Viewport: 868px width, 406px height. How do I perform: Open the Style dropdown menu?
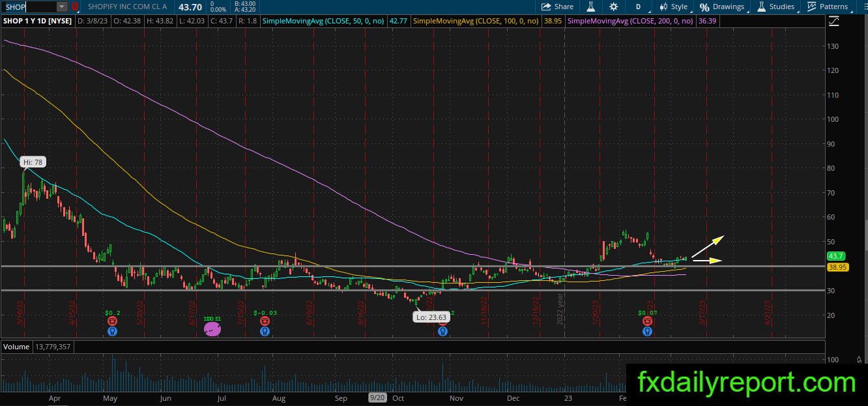(673, 7)
